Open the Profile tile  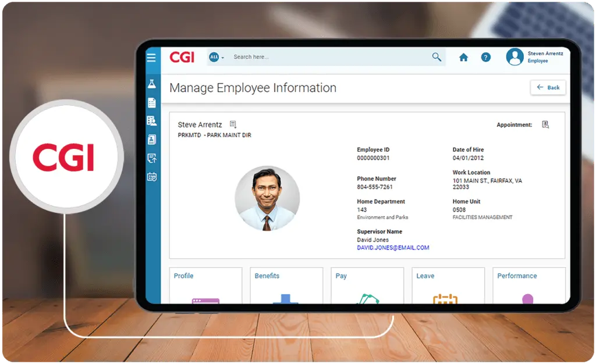pos(205,286)
